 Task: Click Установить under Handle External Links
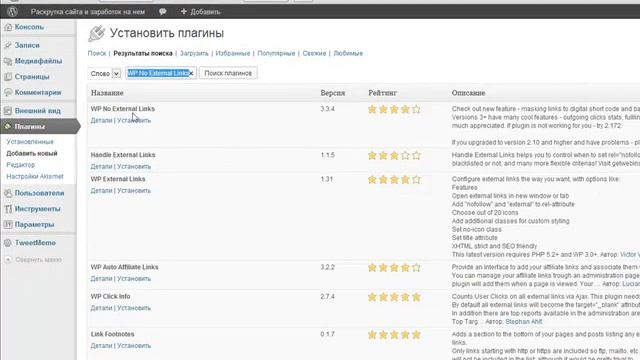pos(134,167)
